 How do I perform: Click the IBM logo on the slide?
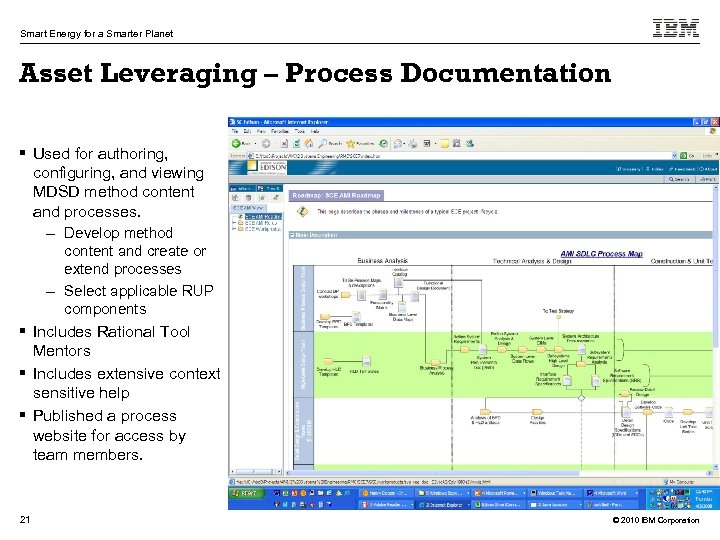[676, 28]
